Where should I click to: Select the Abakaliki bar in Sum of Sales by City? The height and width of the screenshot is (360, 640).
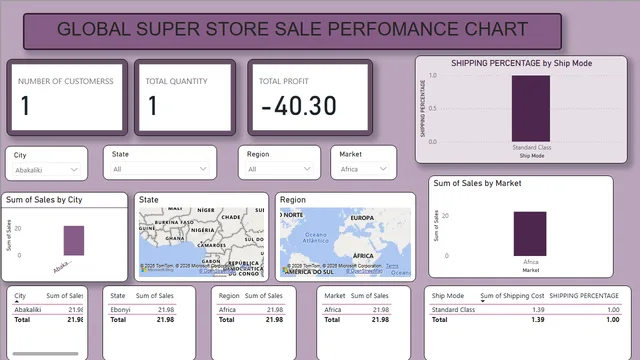point(74,241)
